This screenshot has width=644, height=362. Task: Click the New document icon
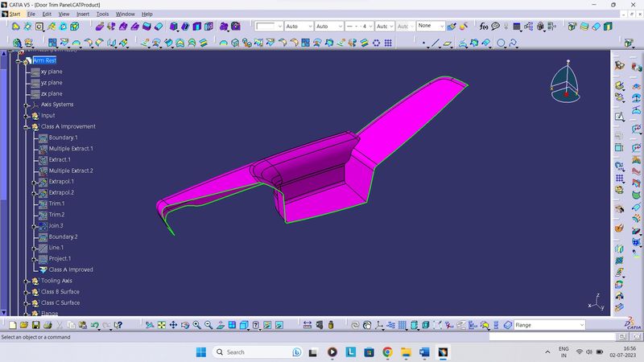[x=13, y=325]
